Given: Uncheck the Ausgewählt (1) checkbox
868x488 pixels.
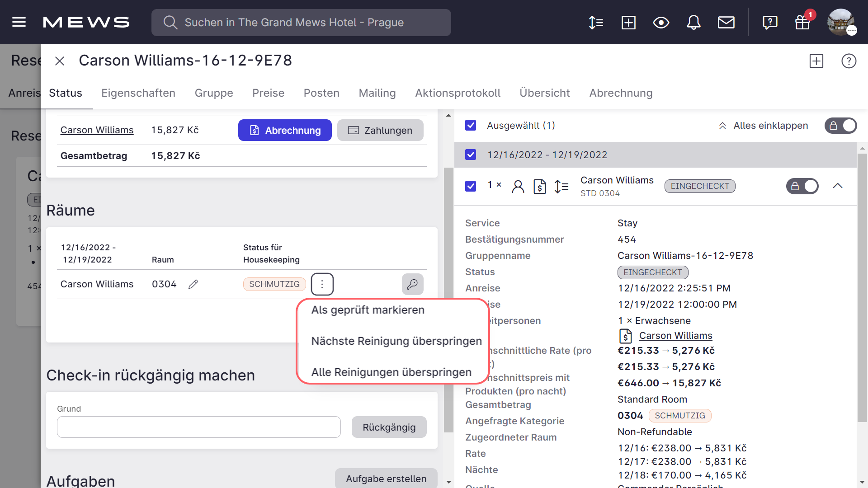Looking at the screenshot, I should pos(471,125).
